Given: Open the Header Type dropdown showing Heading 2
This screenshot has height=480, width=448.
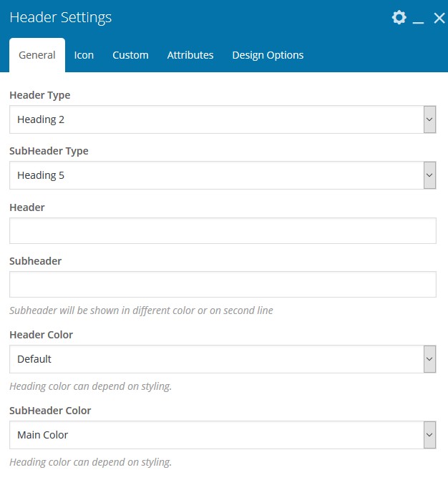Looking at the screenshot, I should [223, 119].
